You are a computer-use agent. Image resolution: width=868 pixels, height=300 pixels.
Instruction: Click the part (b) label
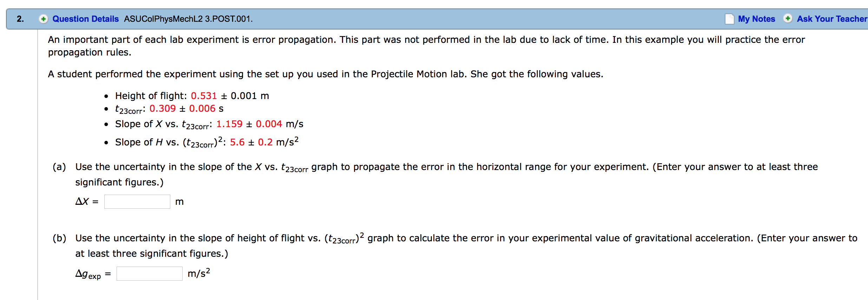click(x=59, y=238)
